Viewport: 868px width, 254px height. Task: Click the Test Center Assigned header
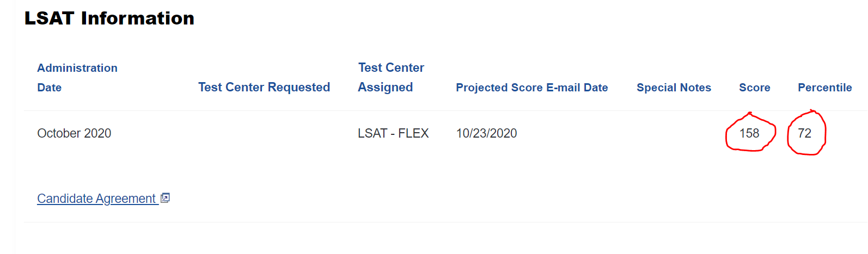point(391,77)
